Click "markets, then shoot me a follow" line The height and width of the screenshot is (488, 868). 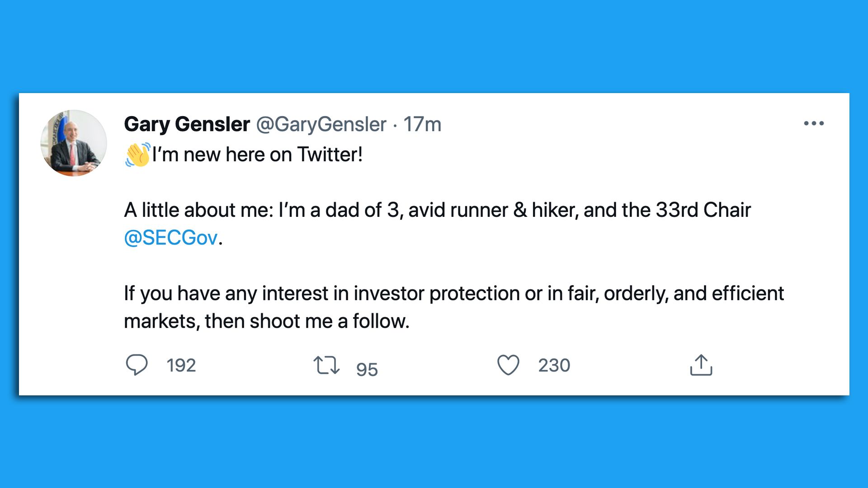[266, 321]
